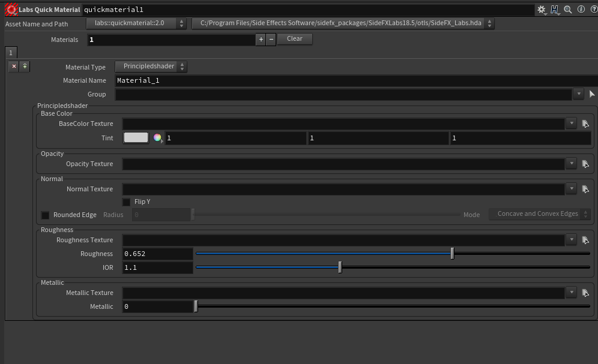Viewport: 598px width, 364px height.
Task: Delete material 1 with the red X
Action: tap(14, 66)
